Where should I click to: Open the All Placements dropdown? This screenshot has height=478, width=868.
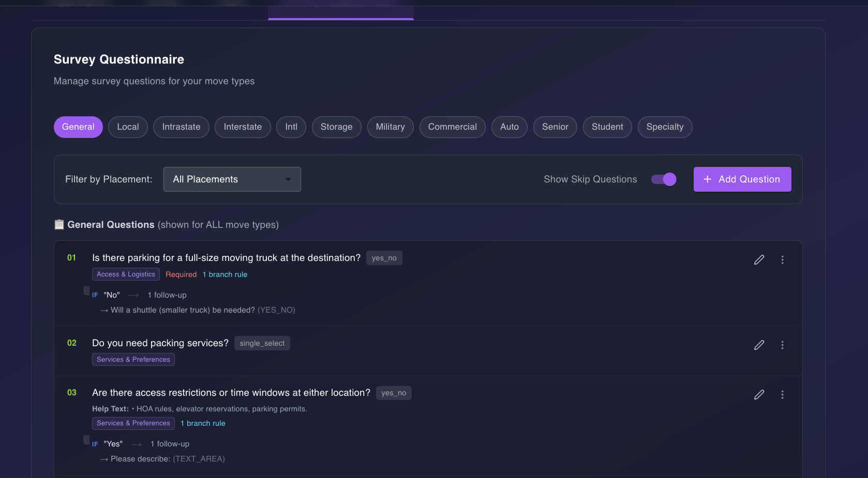point(232,179)
